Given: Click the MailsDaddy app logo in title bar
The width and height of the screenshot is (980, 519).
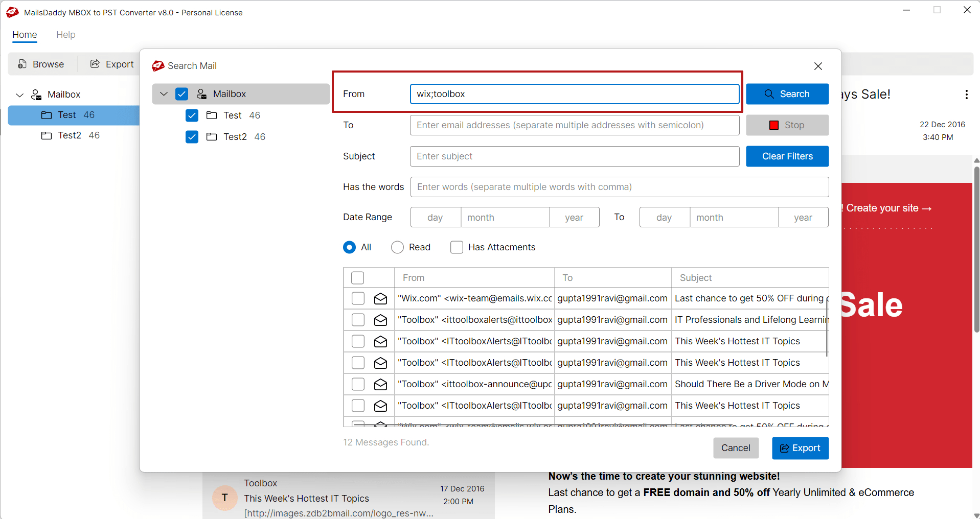Looking at the screenshot, I should [x=13, y=12].
